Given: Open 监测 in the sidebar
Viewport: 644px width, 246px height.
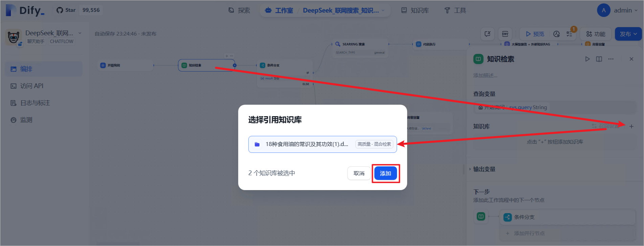Looking at the screenshot, I should [x=44, y=120].
